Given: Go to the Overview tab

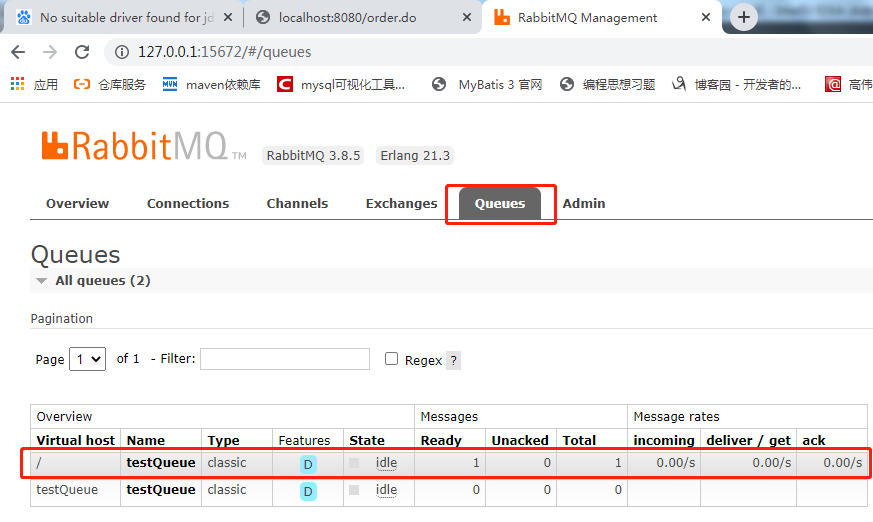Looking at the screenshot, I should click(x=77, y=204).
